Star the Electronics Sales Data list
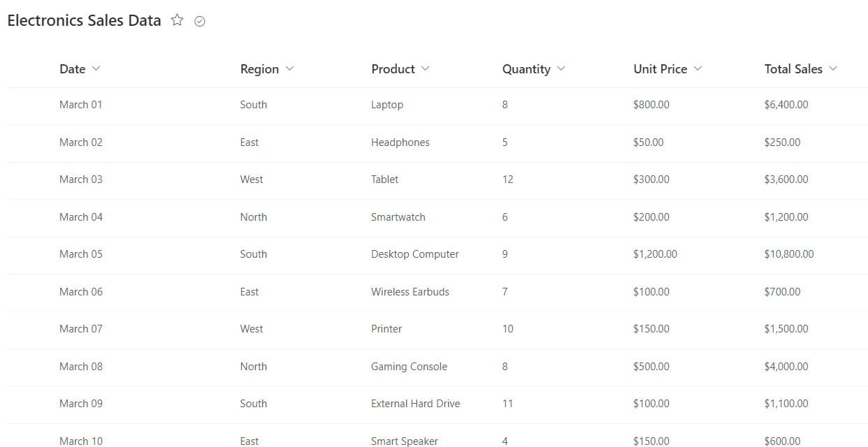Viewport: 868px width, 447px height. [177, 20]
